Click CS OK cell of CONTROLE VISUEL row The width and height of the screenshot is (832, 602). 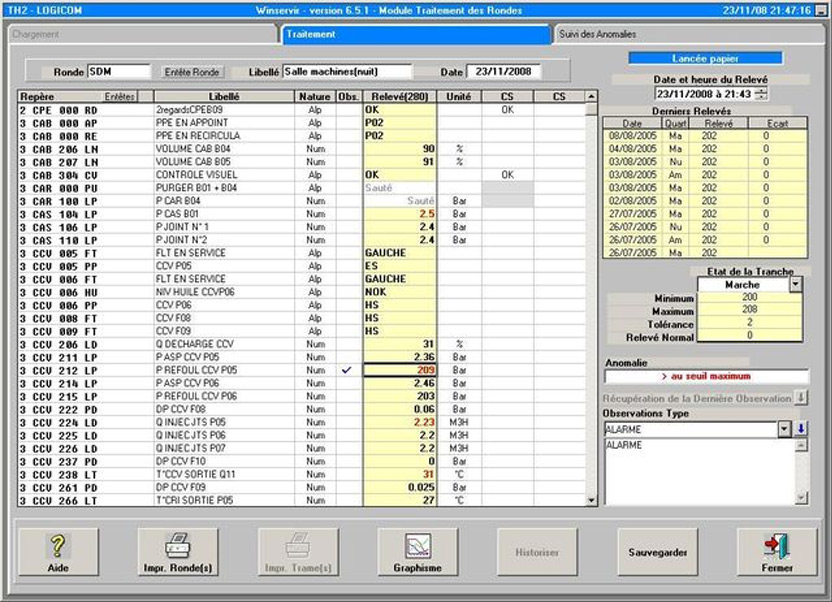click(x=507, y=175)
